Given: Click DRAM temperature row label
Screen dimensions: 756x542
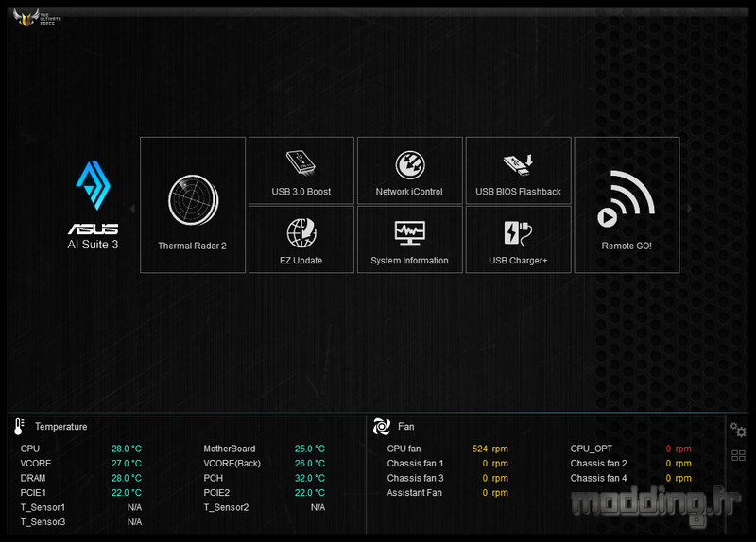Looking at the screenshot, I should (x=33, y=478).
